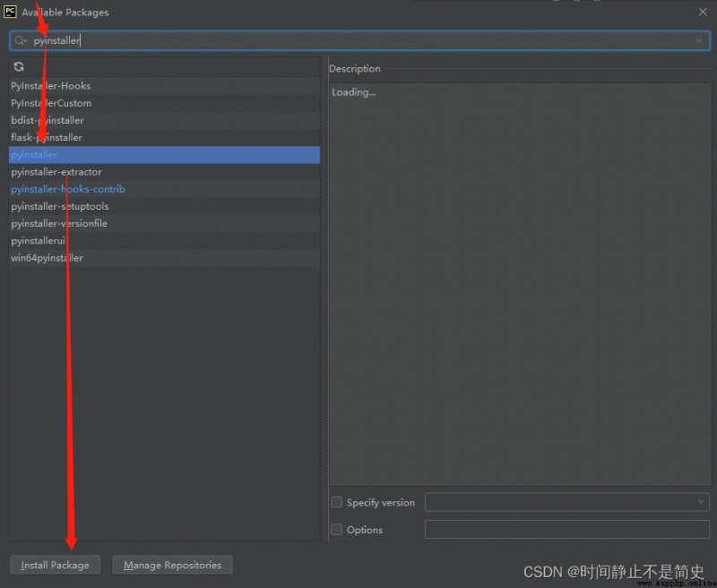
Task: Focus the package search field containing pyinstaller
Action: pos(360,40)
